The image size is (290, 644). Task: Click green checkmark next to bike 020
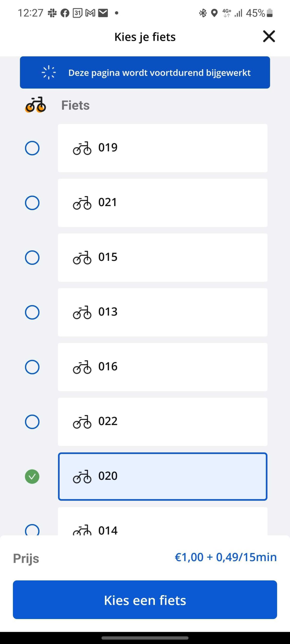point(32,476)
